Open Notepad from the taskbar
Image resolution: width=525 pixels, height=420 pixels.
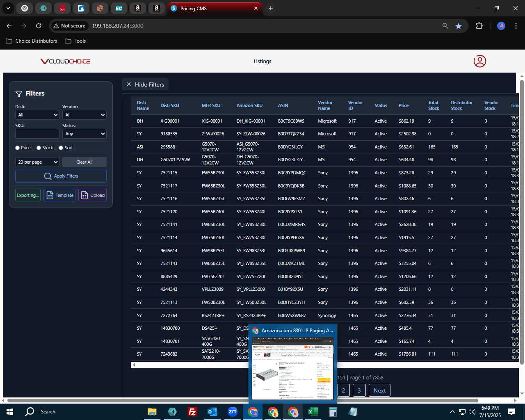click(353, 412)
